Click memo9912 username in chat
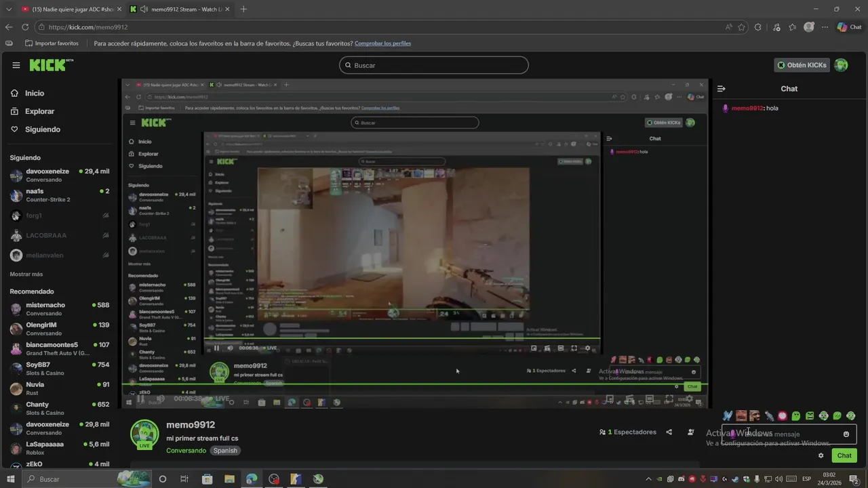Image resolution: width=868 pixels, height=488 pixels. tap(747, 108)
